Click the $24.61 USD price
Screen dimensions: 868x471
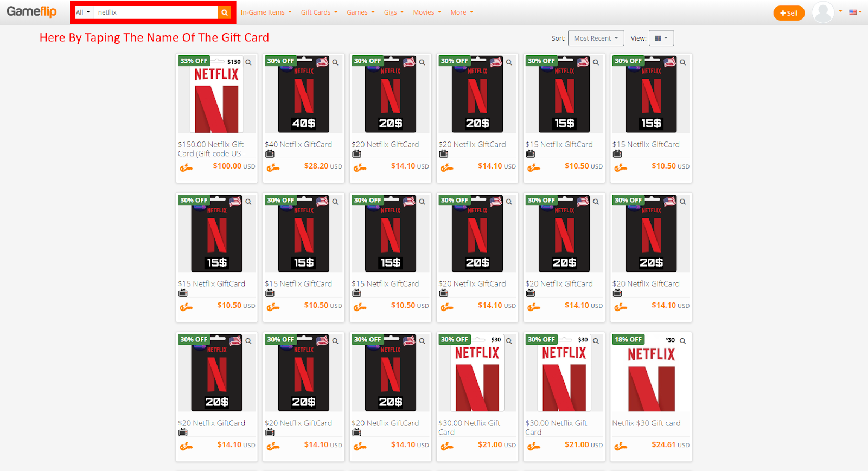671,445
